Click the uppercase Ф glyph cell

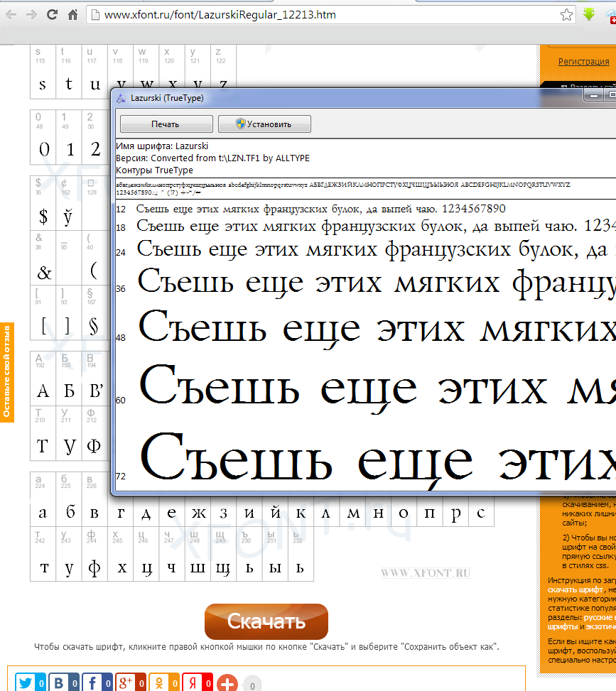94,433
